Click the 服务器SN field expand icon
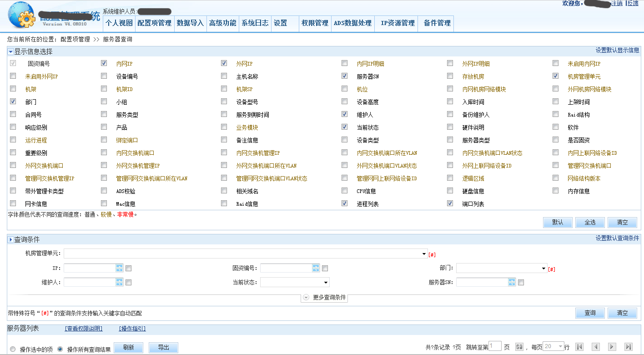This screenshot has width=644, height=355. [x=512, y=282]
